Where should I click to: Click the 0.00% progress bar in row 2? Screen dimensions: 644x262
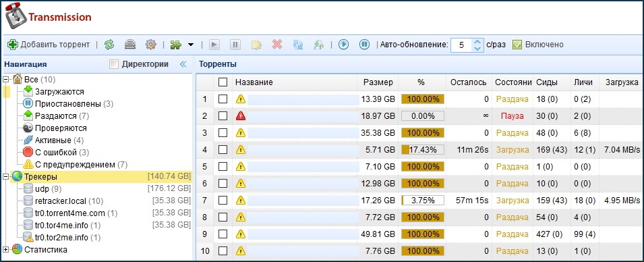[423, 116]
